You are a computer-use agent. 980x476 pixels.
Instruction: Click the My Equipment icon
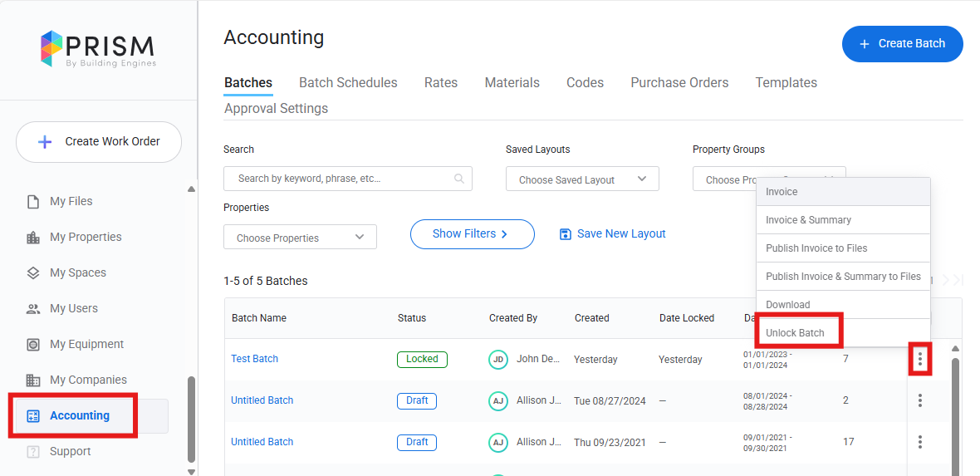coord(33,345)
